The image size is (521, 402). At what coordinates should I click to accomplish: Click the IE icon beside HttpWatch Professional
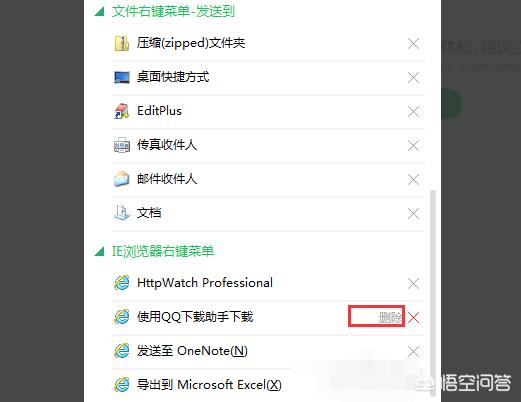pyautogui.click(x=122, y=283)
